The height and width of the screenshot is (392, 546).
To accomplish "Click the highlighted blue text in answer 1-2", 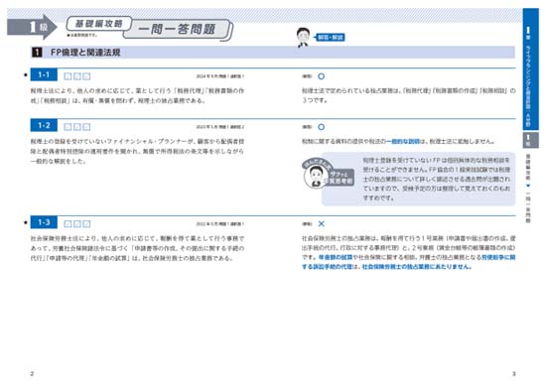I will [x=403, y=141].
